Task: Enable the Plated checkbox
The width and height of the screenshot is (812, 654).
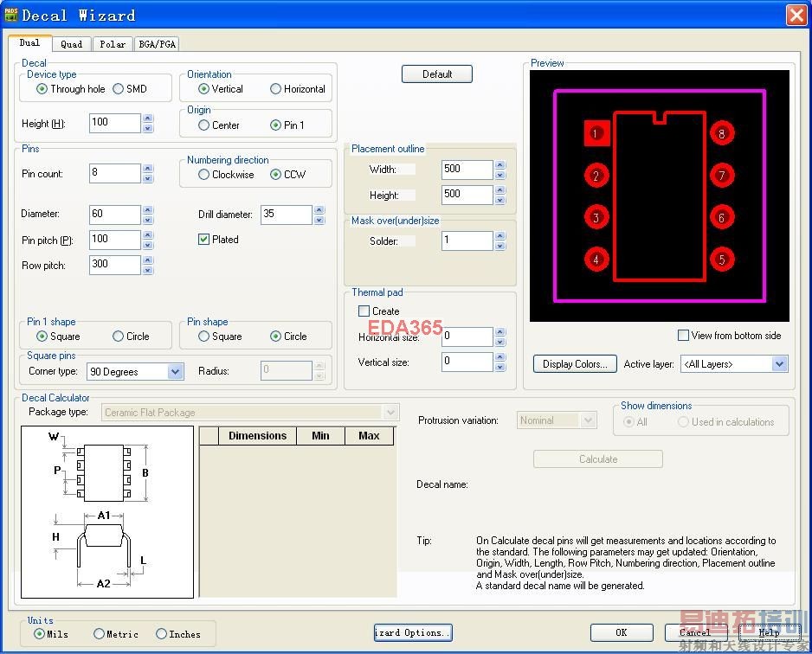Action: [x=204, y=240]
